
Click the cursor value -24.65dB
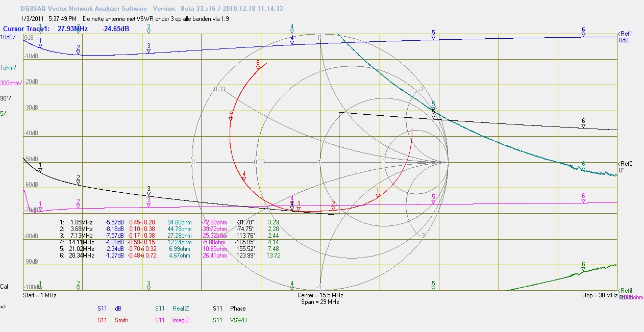pyautogui.click(x=115, y=29)
